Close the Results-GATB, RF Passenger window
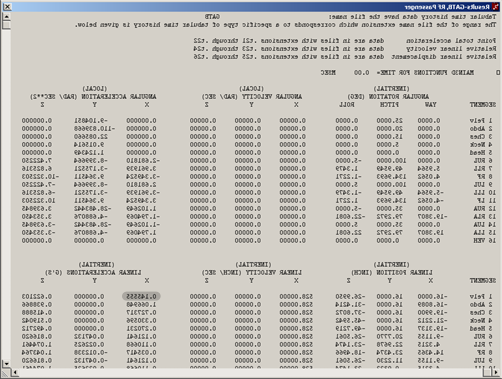This screenshot has width=502, height=379. point(7,7)
